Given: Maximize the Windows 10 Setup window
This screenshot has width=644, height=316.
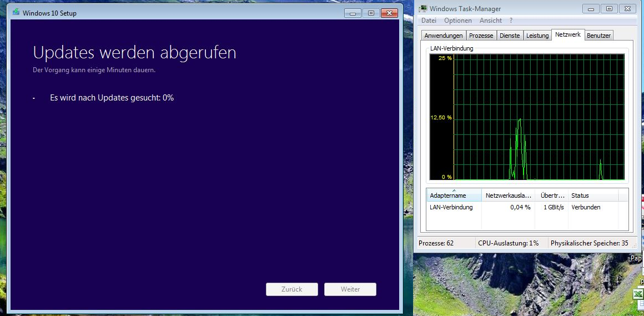Looking at the screenshot, I should click(371, 13).
